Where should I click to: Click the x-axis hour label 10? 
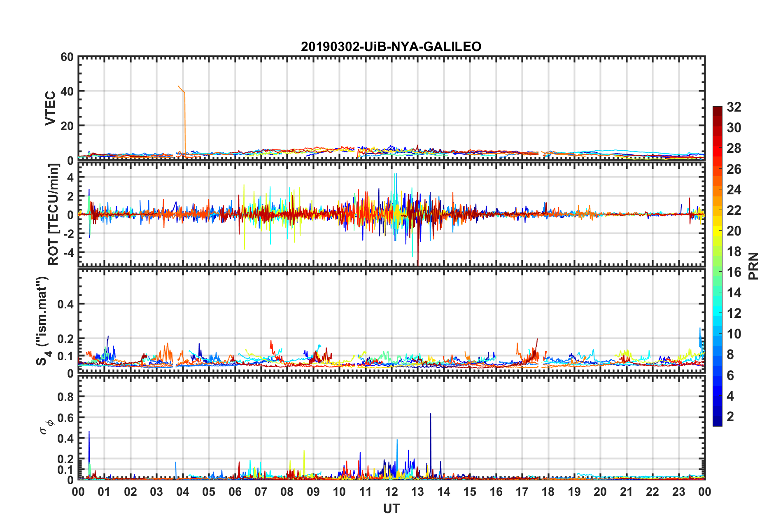(339, 492)
